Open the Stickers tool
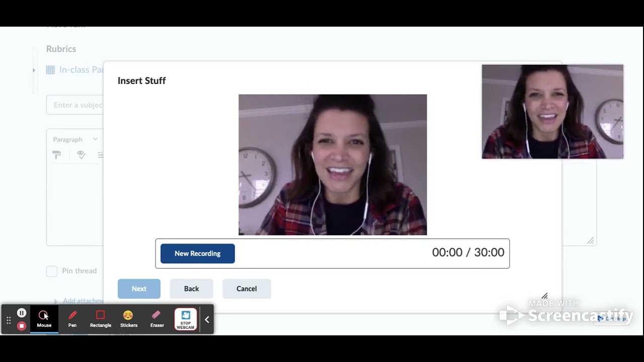The image size is (644, 362). [x=129, y=319]
